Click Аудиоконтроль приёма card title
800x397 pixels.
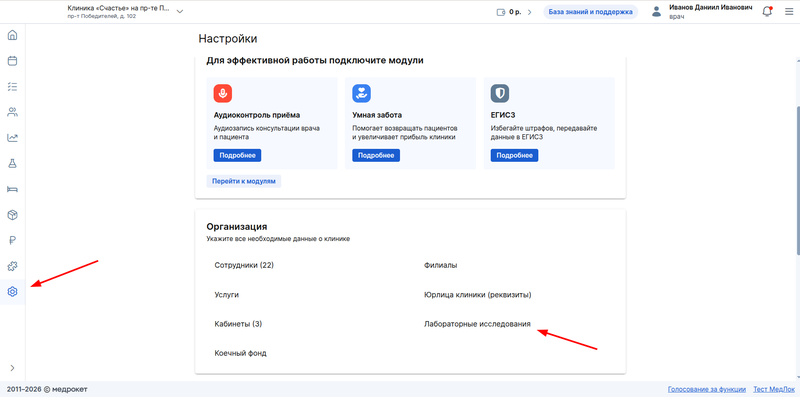(x=257, y=115)
